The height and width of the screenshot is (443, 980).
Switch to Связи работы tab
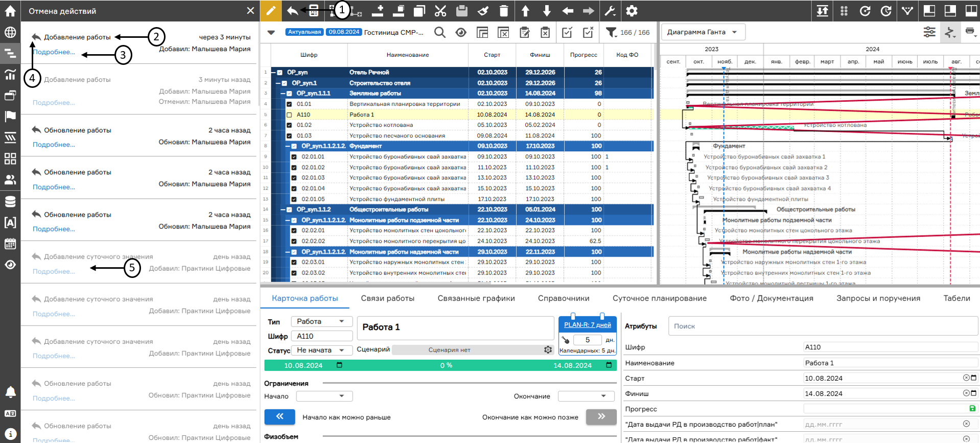[387, 298]
